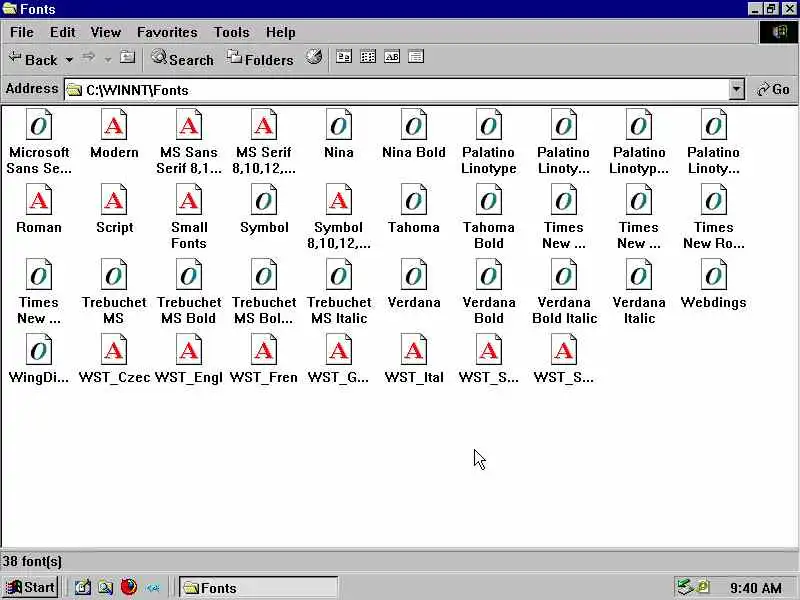Select the Trebuchet MS Bol... font icon
The width and height of the screenshot is (800, 600).
(x=264, y=274)
